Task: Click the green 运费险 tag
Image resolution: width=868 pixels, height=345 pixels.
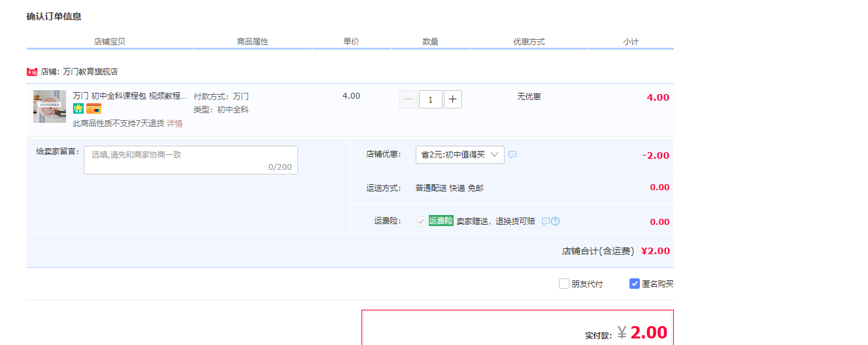Action: click(441, 221)
